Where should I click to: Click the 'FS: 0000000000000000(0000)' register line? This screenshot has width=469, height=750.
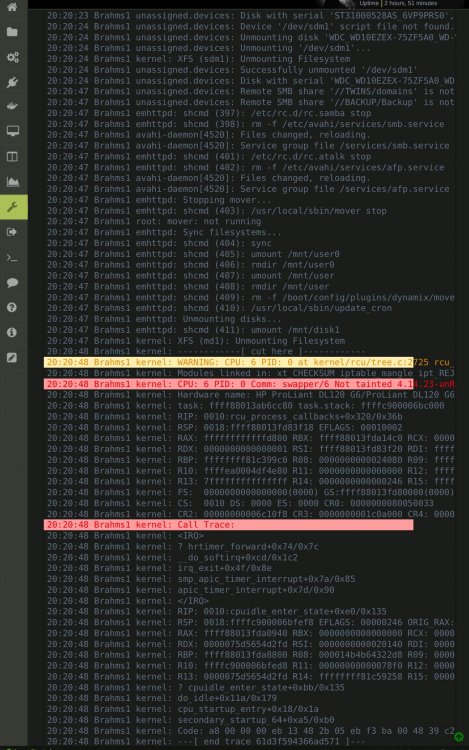(251, 492)
